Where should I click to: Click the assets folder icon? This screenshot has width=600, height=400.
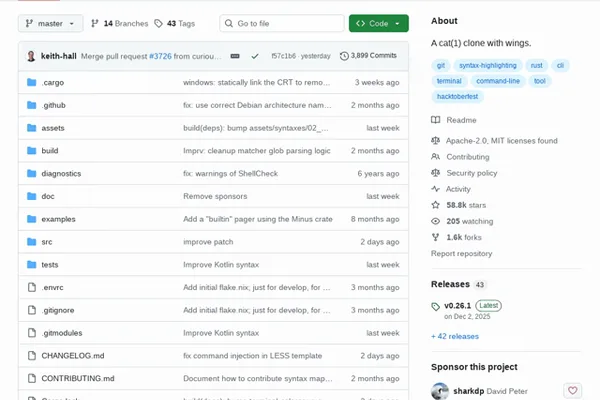pos(31,128)
